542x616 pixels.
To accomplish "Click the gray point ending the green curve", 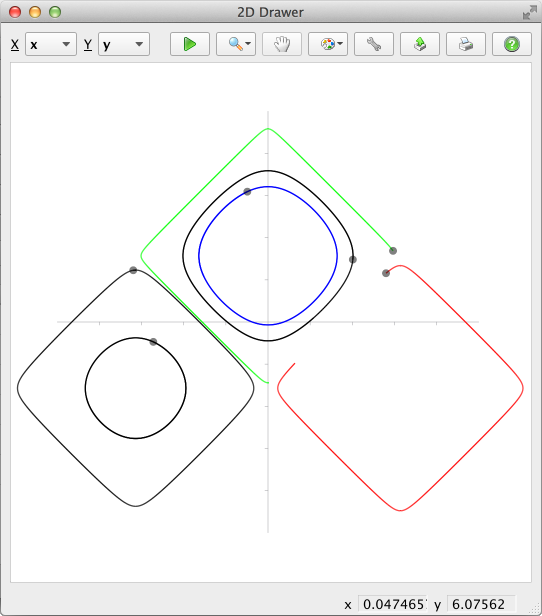I will (x=393, y=251).
